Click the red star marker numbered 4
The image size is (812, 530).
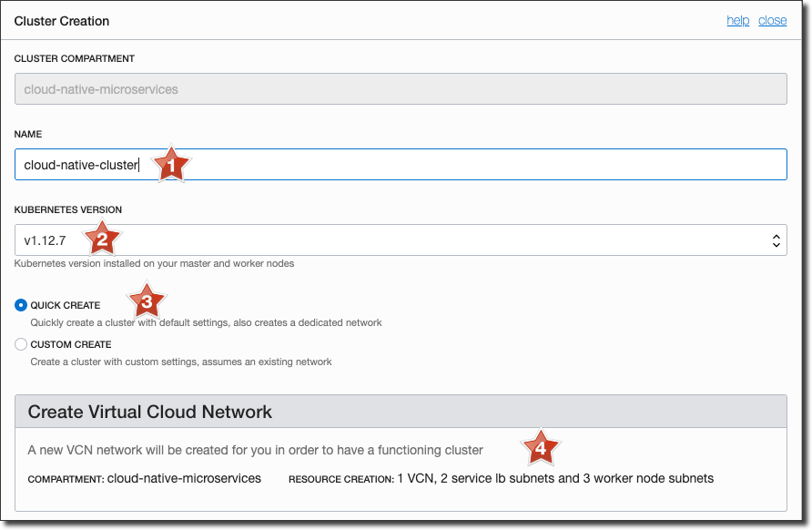click(541, 448)
